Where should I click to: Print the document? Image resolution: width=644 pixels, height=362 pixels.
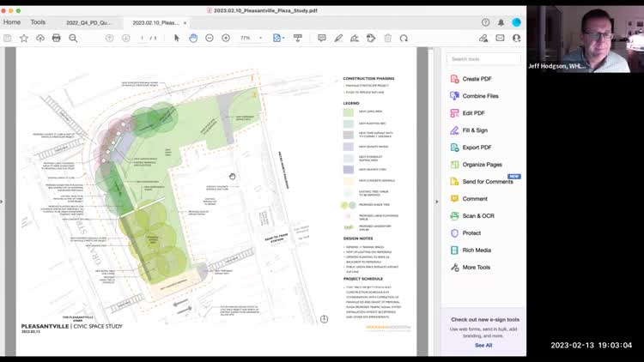(x=57, y=38)
